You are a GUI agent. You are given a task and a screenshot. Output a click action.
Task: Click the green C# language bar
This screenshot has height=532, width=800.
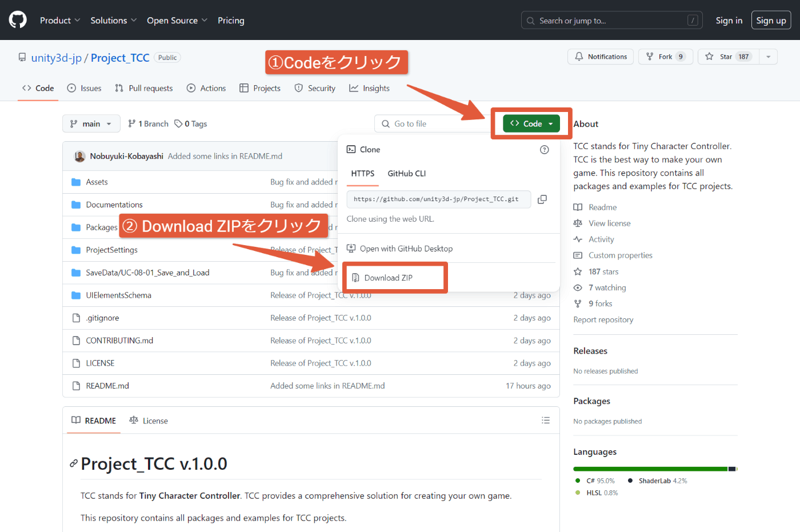point(650,469)
